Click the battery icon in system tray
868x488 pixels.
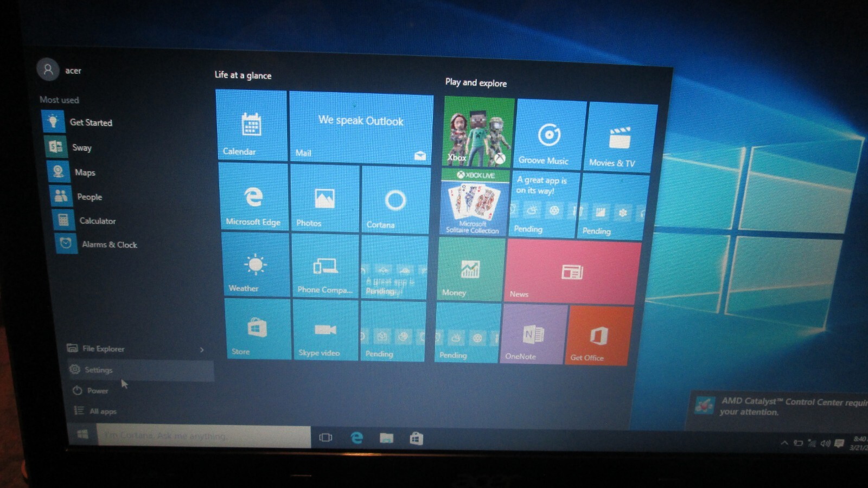(x=798, y=443)
